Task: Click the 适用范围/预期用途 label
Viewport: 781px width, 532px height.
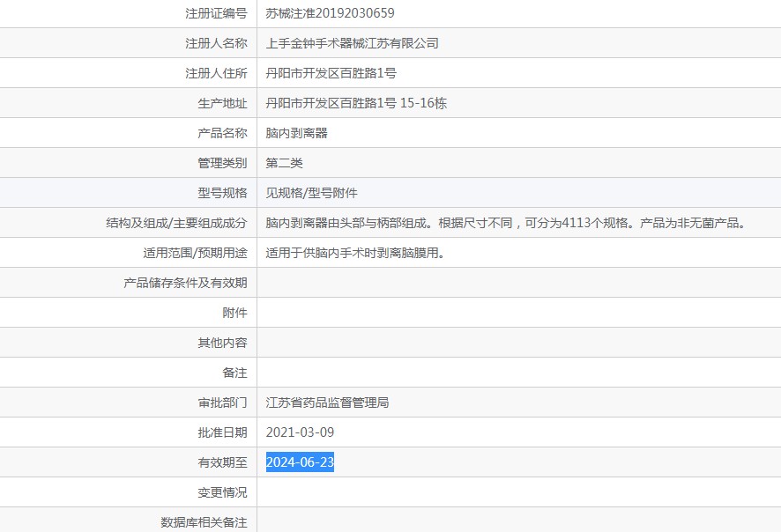Action: [x=195, y=253]
